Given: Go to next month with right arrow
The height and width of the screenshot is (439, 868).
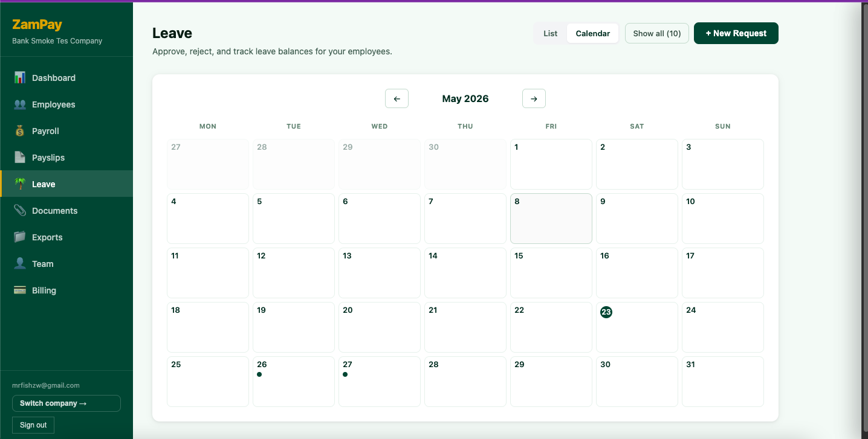Looking at the screenshot, I should click(x=534, y=98).
